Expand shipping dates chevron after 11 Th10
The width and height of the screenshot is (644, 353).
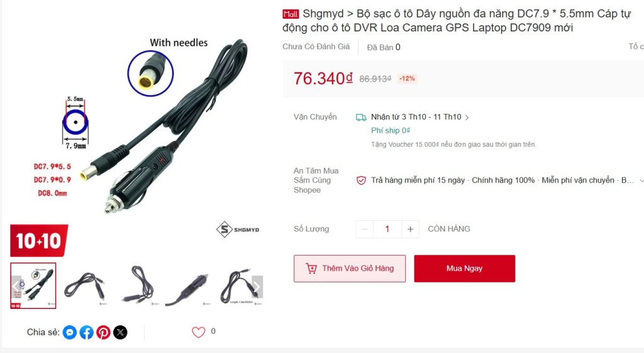[467, 118]
